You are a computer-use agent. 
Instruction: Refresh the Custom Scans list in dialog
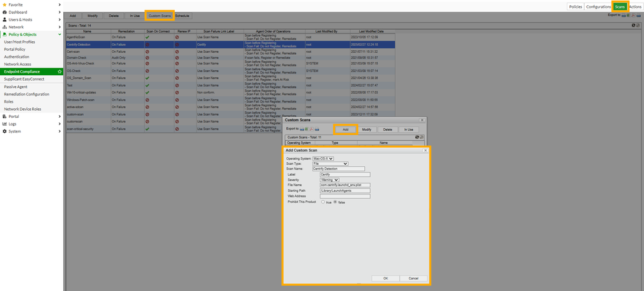[417, 137]
